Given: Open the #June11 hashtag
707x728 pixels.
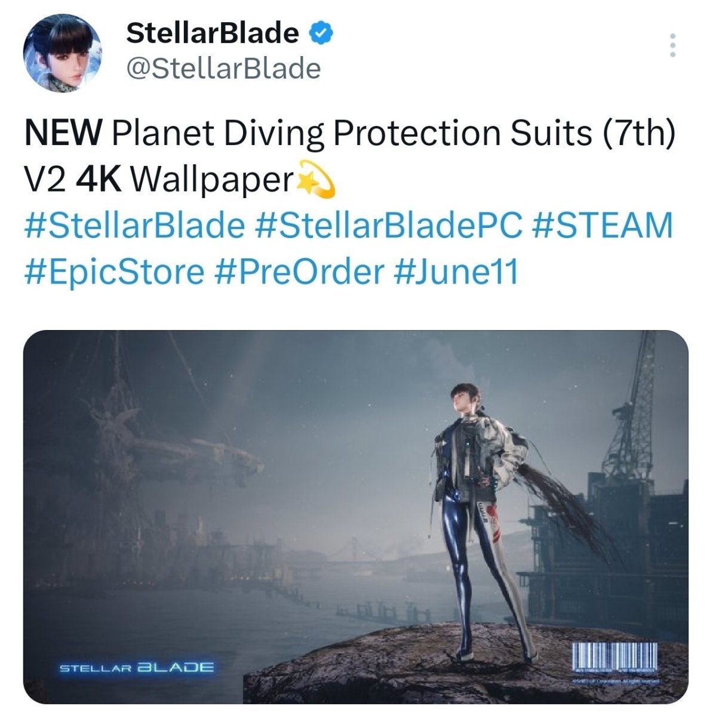Looking at the screenshot, I should 456,272.
